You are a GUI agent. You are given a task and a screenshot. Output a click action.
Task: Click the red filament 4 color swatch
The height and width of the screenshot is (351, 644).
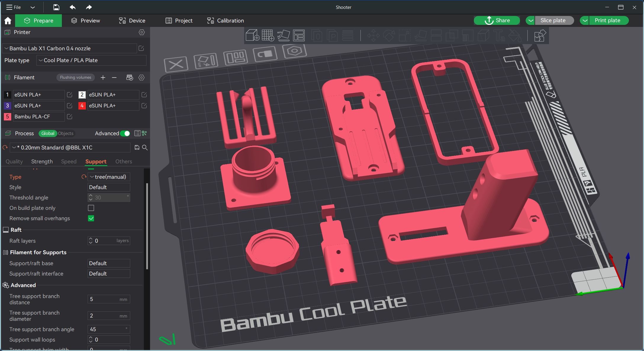coord(82,106)
